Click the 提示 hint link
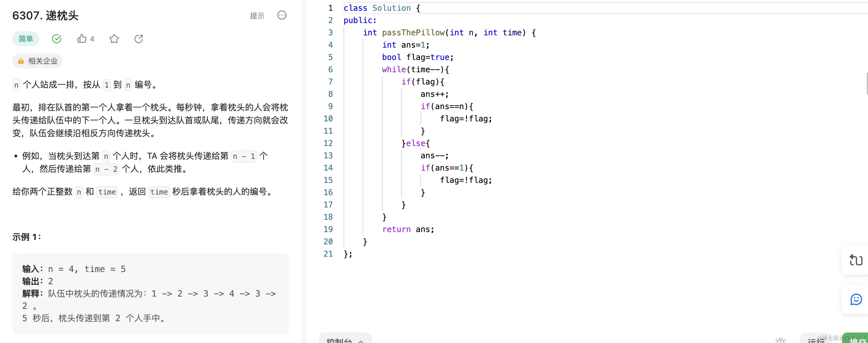 pyautogui.click(x=257, y=15)
